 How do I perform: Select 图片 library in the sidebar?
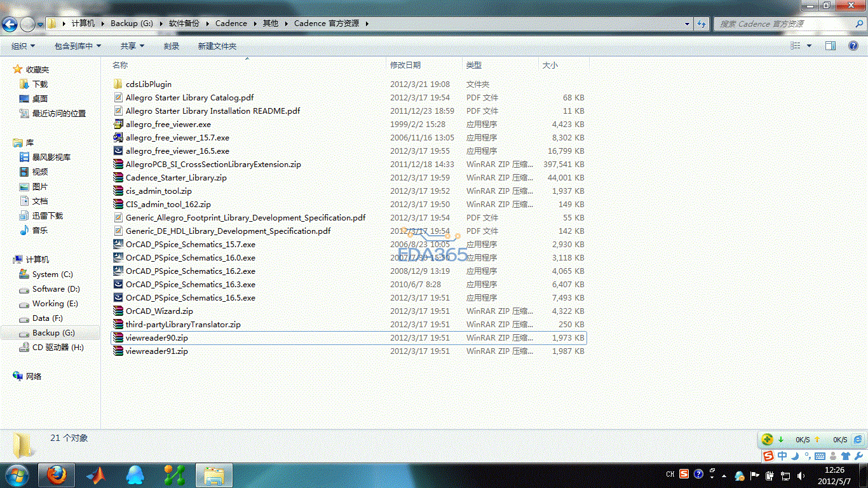click(x=40, y=186)
